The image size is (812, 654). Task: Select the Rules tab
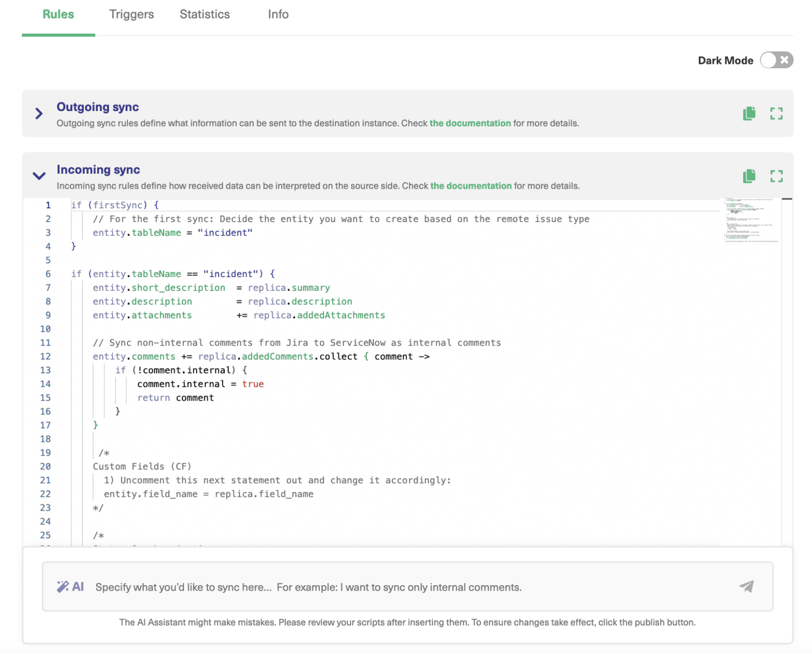pos(58,14)
